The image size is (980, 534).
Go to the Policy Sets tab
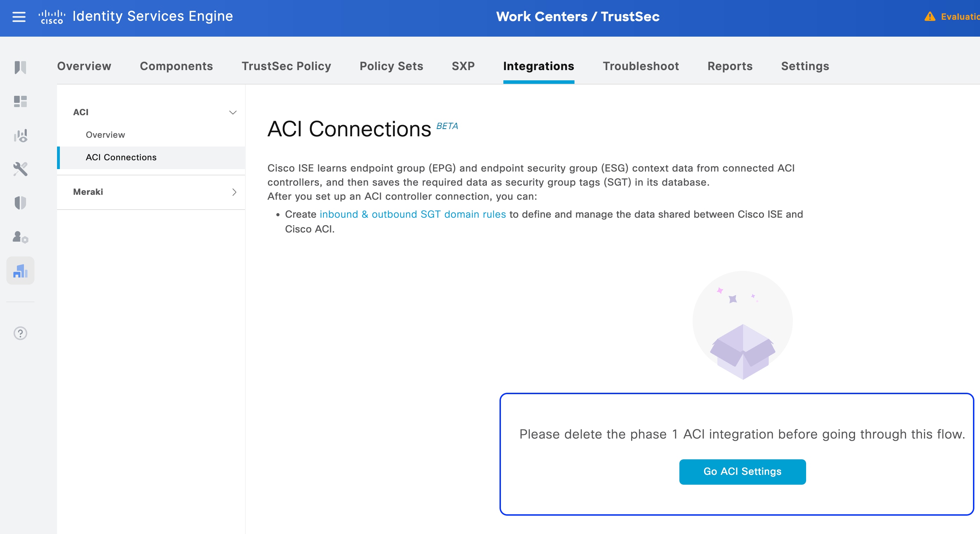tap(391, 66)
